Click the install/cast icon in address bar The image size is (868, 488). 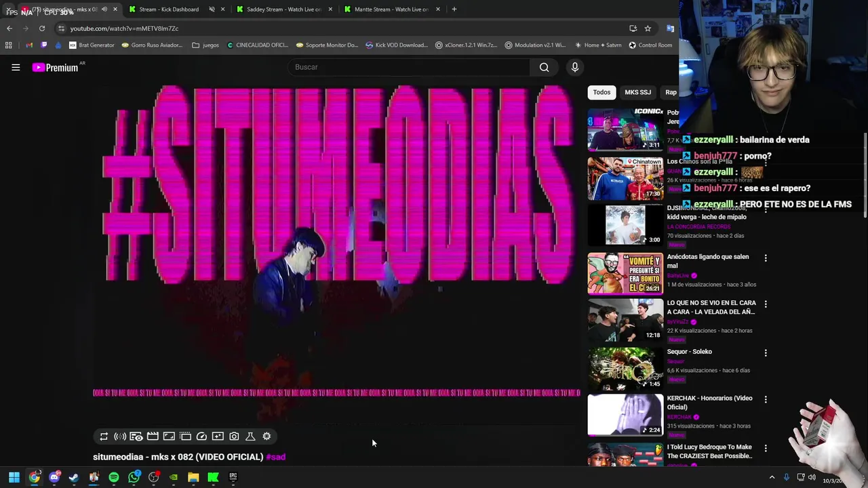tap(633, 28)
